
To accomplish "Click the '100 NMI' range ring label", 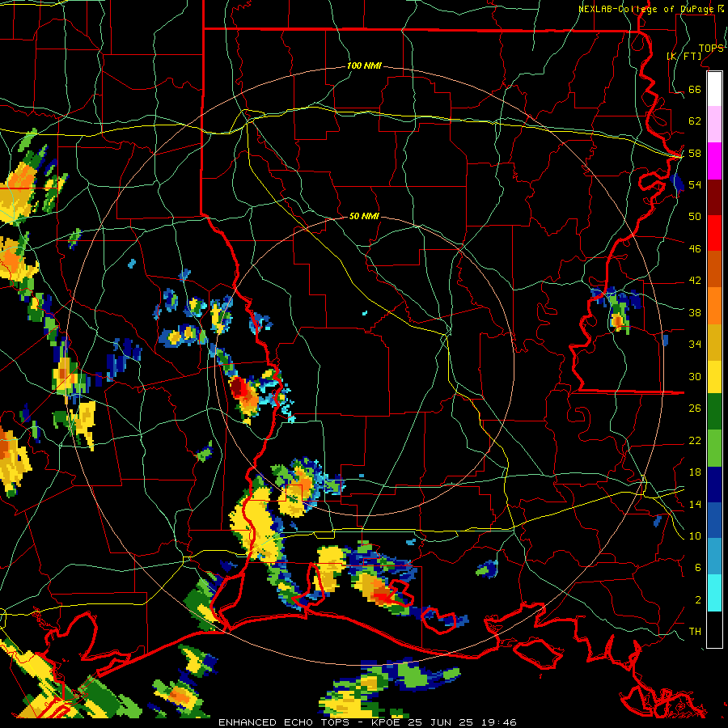I will click(364, 66).
